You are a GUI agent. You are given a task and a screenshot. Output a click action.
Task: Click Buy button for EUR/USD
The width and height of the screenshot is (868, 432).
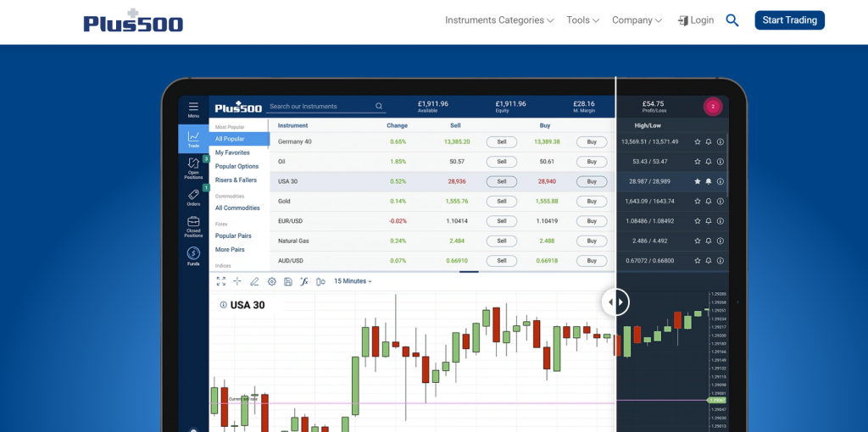[x=592, y=221]
